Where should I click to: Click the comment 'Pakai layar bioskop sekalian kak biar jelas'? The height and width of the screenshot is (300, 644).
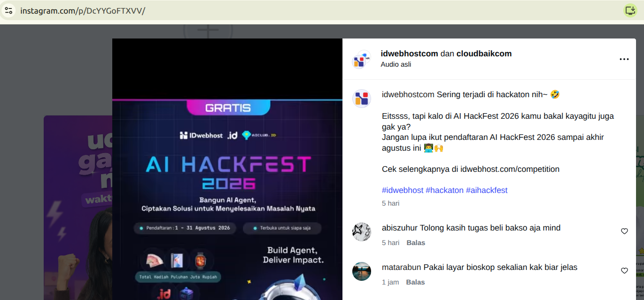[500, 267]
